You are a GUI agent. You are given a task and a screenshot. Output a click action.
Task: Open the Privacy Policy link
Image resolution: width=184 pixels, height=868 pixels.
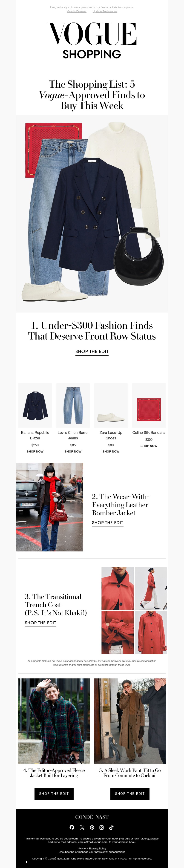point(98,848)
